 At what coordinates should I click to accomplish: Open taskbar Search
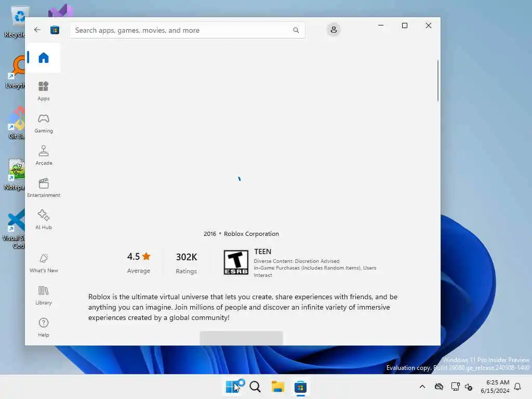(255, 387)
